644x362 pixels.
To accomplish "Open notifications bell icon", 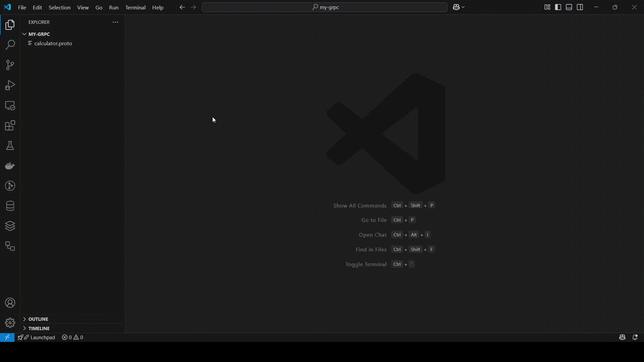I will pyautogui.click(x=635, y=338).
